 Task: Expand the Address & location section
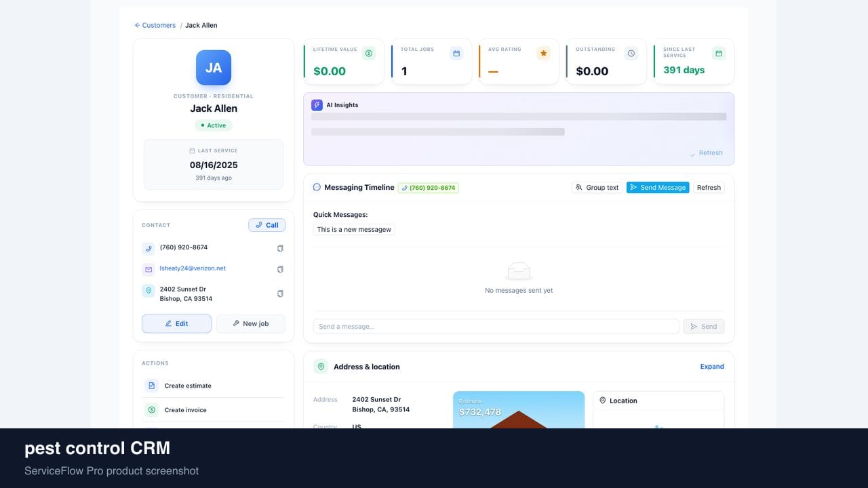(x=712, y=367)
